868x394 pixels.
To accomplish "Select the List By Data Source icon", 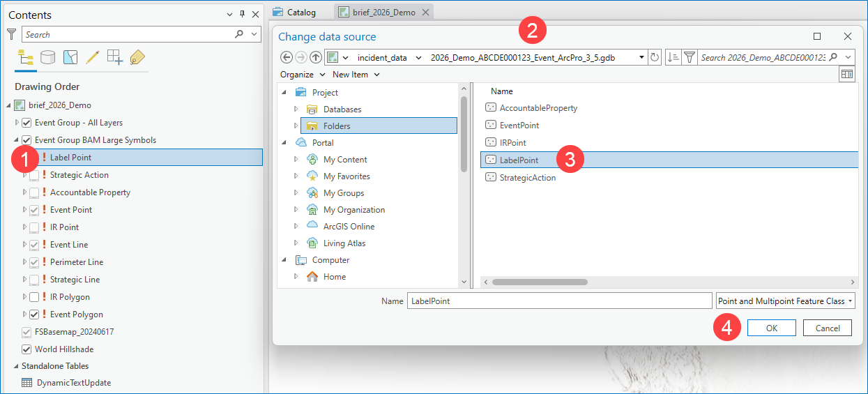I will 47,57.
